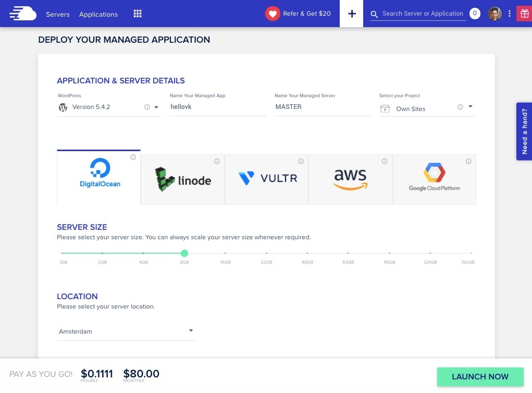Click the plus add-new button

352,14
